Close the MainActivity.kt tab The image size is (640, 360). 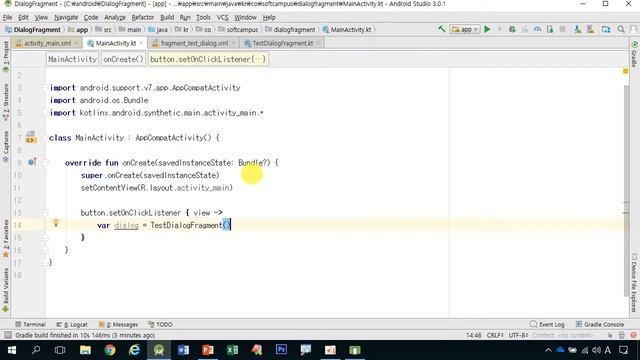(x=141, y=43)
